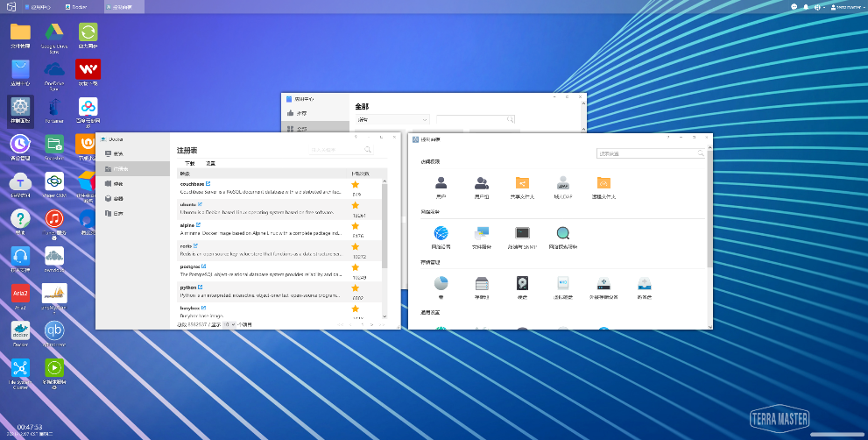The image size is (868, 440).
Task: Click the Download button above registry list
Action: (190, 164)
